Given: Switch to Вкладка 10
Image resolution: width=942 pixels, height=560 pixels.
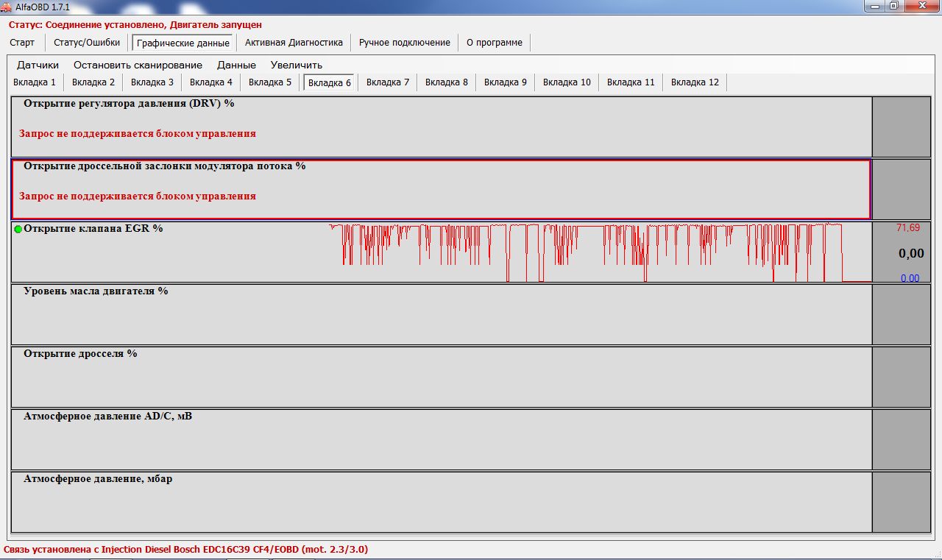Looking at the screenshot, I should coord(567,82).
